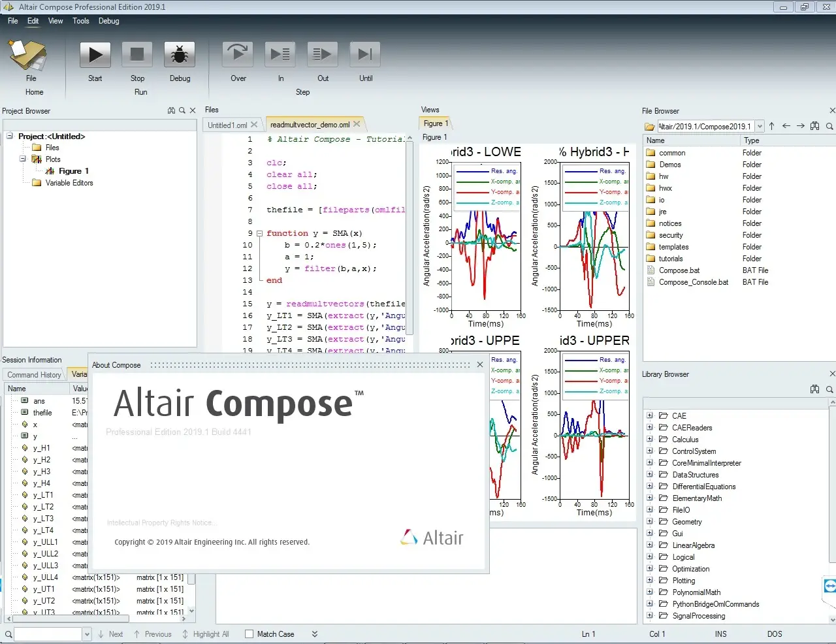Screen dimensions: 836x644
Task: Start the Debug bug icon
Action: 180,55
